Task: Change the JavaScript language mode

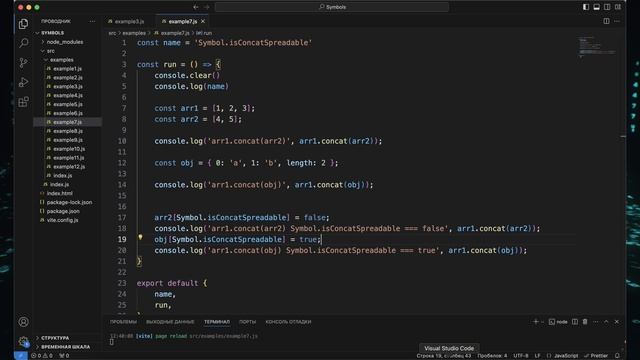Action: [562, 356]
